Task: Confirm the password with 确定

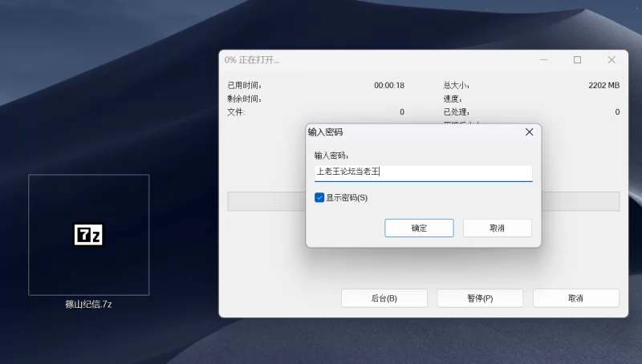Action: pyautogui.click(x=419, y=228)
